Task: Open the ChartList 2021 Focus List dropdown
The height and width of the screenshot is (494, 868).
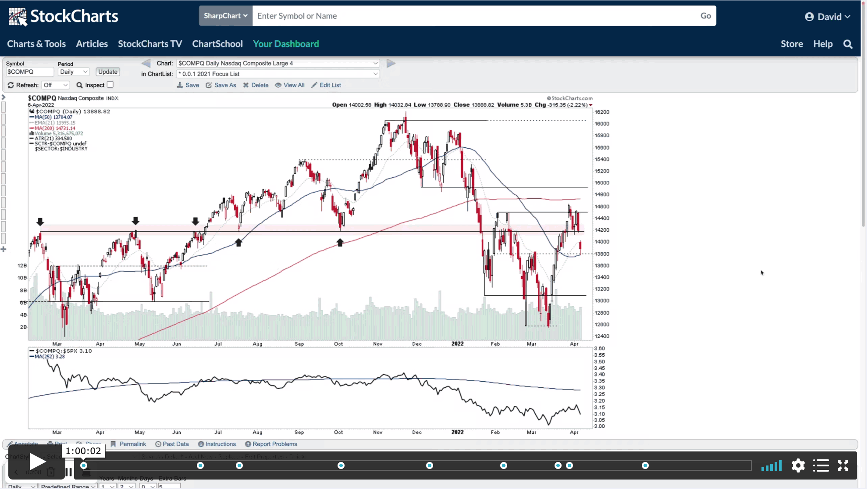Action: [278, 74]
